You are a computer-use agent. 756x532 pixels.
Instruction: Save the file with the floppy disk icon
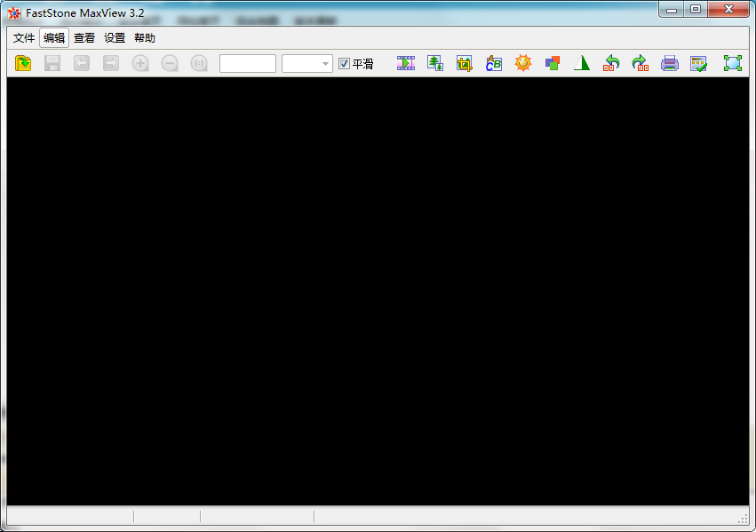tap(52, 63)
